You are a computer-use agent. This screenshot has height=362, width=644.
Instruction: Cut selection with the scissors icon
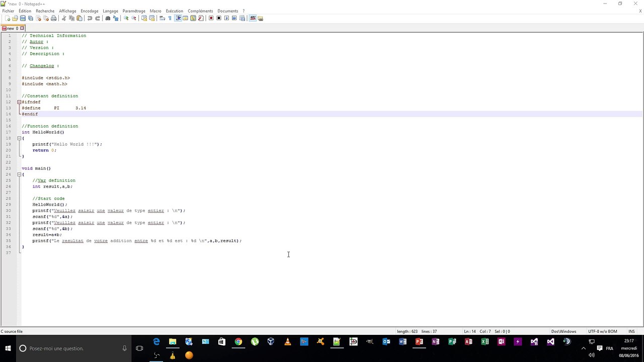tap(64, 18)
